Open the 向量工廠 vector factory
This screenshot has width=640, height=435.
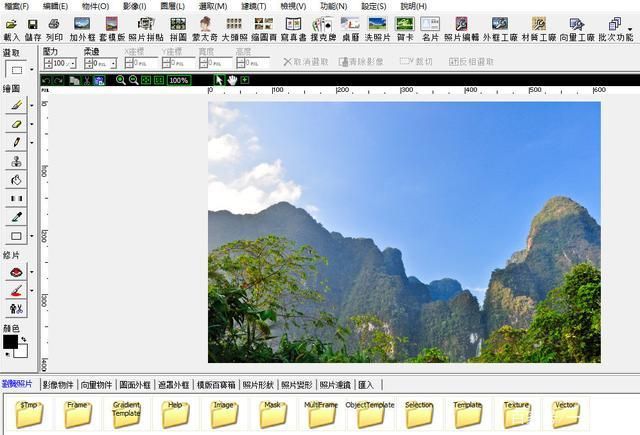(x=577, y=29)
